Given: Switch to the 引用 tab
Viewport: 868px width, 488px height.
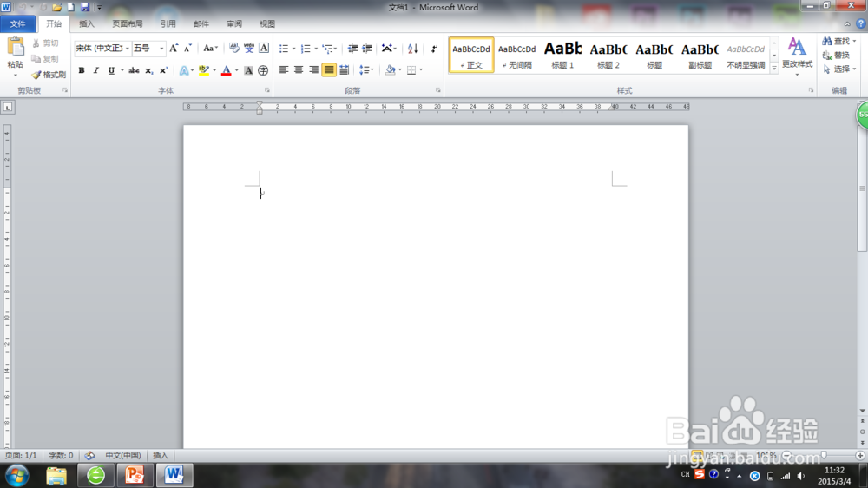Looking at the screenshot, I should tap(168, 23).
